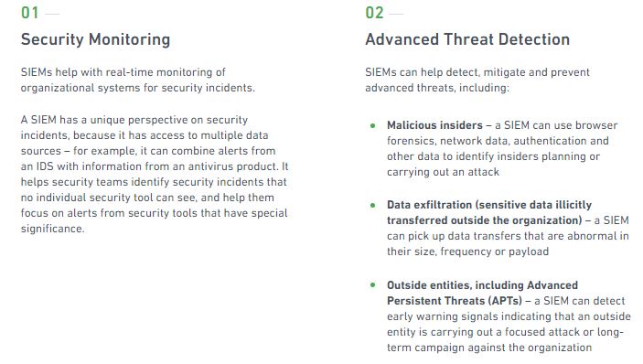Click the bold Malicious insiders text
The image size is (643, 364).
[434, 125]
